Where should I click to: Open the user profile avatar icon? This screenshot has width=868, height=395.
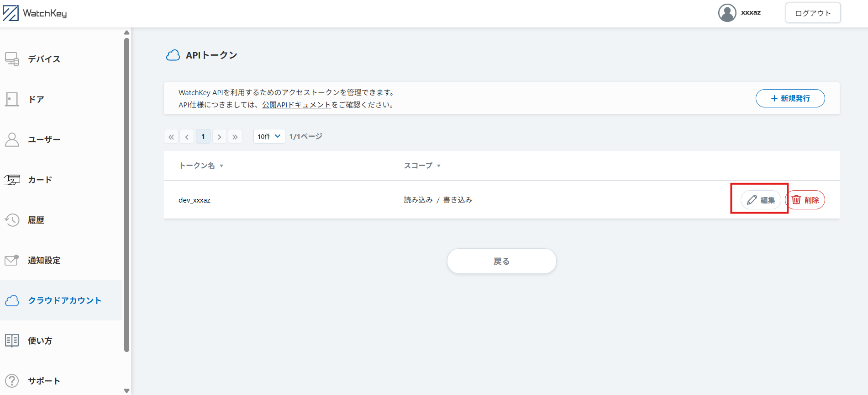coord(727,13)
